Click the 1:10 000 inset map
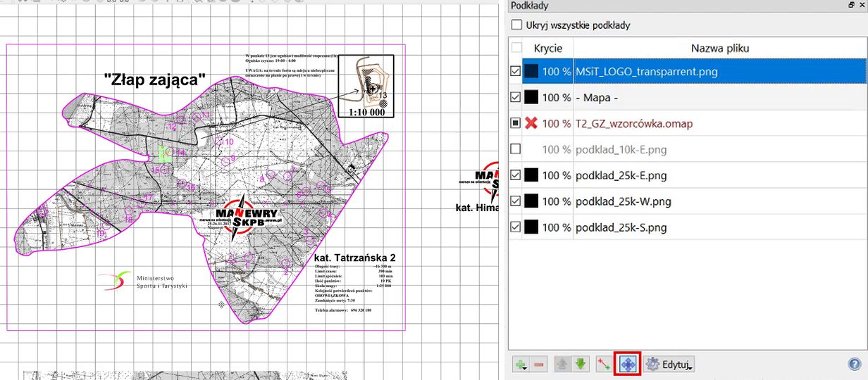The width and height of the screenshot is (868, 380). coord(366,86)
